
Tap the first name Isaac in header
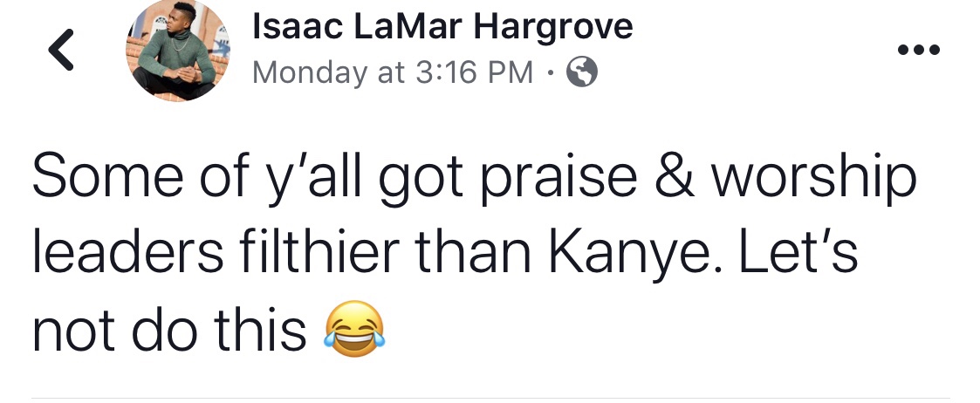298,28
